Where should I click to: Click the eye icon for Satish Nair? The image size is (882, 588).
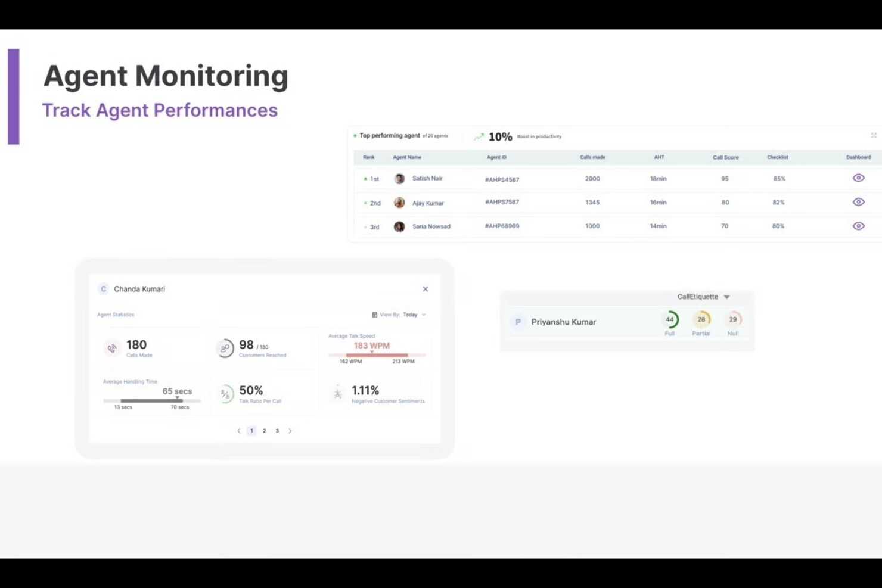point(858,178)
